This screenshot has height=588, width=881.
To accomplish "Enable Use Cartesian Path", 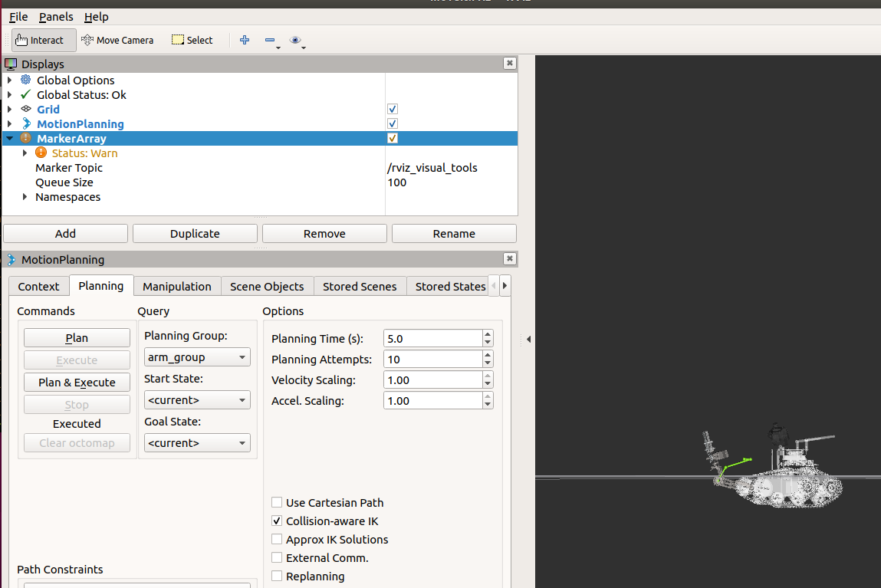I will coord(277,502).
